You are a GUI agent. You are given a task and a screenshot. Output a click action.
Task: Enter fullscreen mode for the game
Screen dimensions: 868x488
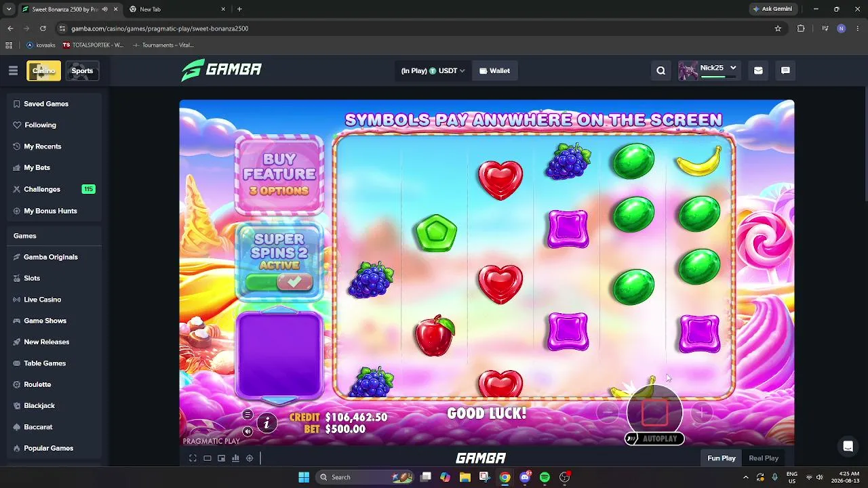pos(193,458)
